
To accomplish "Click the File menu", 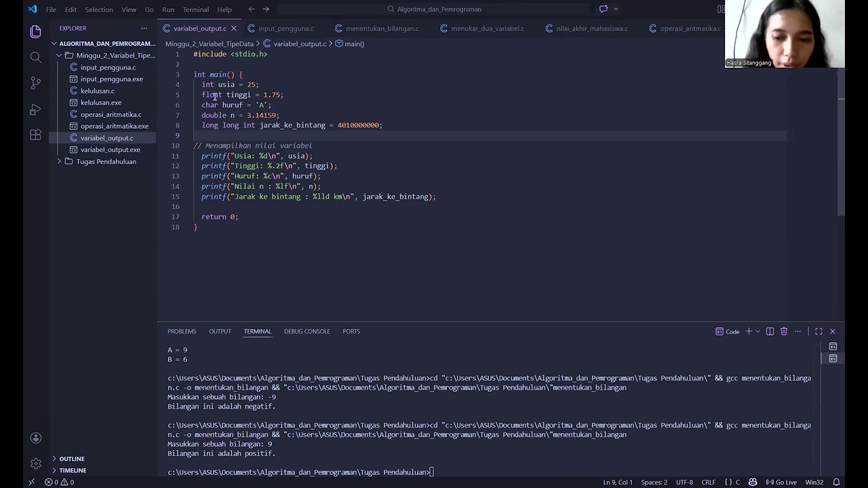I will [x=51, y=9].
